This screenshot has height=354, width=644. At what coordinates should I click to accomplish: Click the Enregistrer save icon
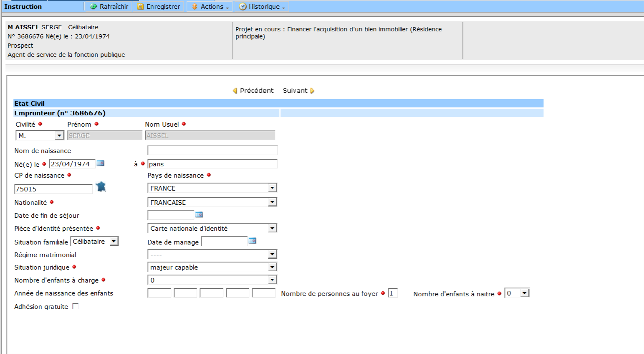tap(141, 7)
